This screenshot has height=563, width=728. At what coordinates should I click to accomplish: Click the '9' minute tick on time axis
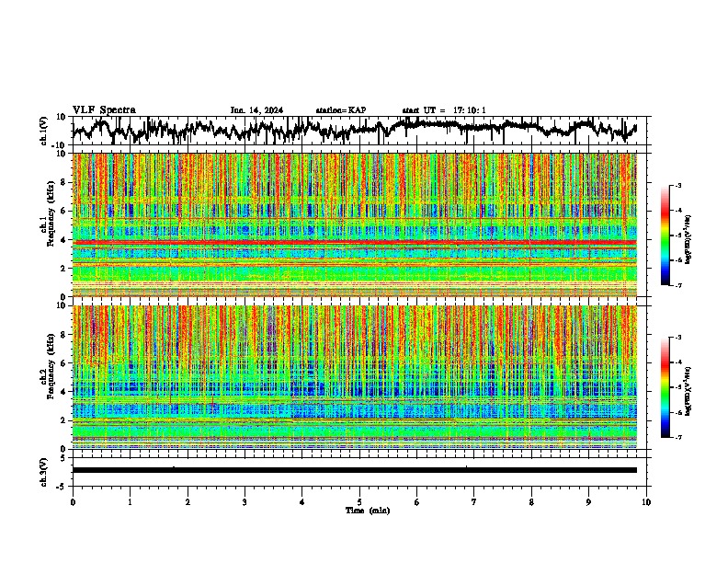coord(588,502)
